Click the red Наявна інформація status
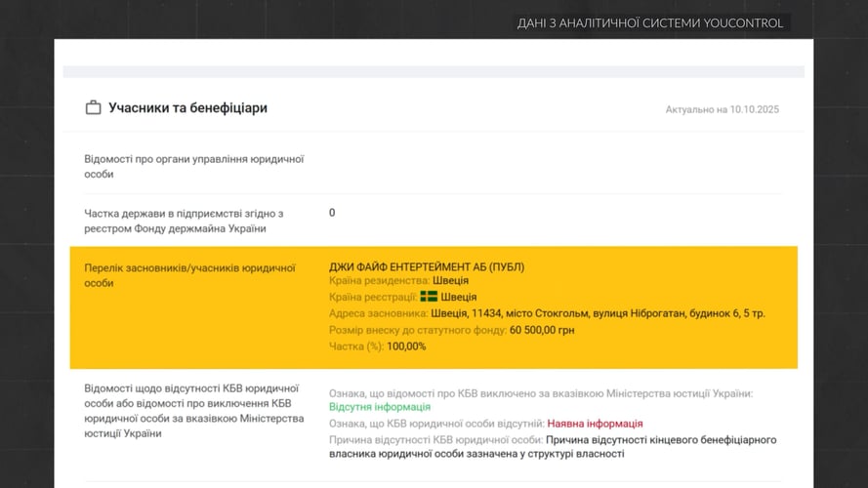The width and height of the screenshot is (868, 488). pos(595,424)
